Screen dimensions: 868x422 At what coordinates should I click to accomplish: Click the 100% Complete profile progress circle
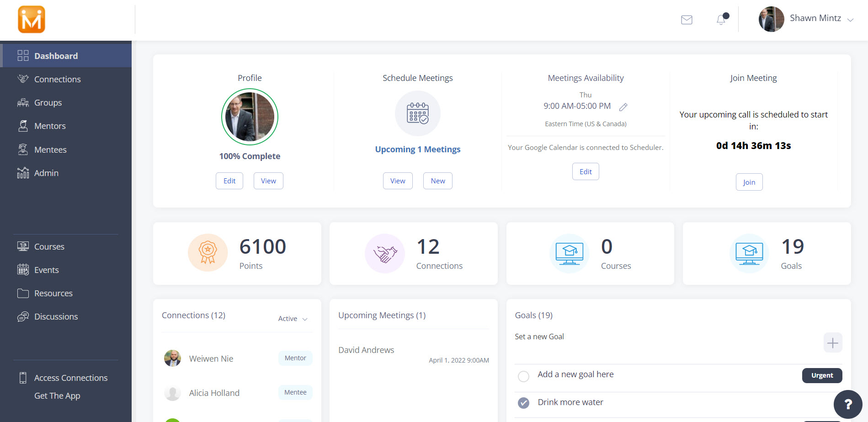pos(250,117)
